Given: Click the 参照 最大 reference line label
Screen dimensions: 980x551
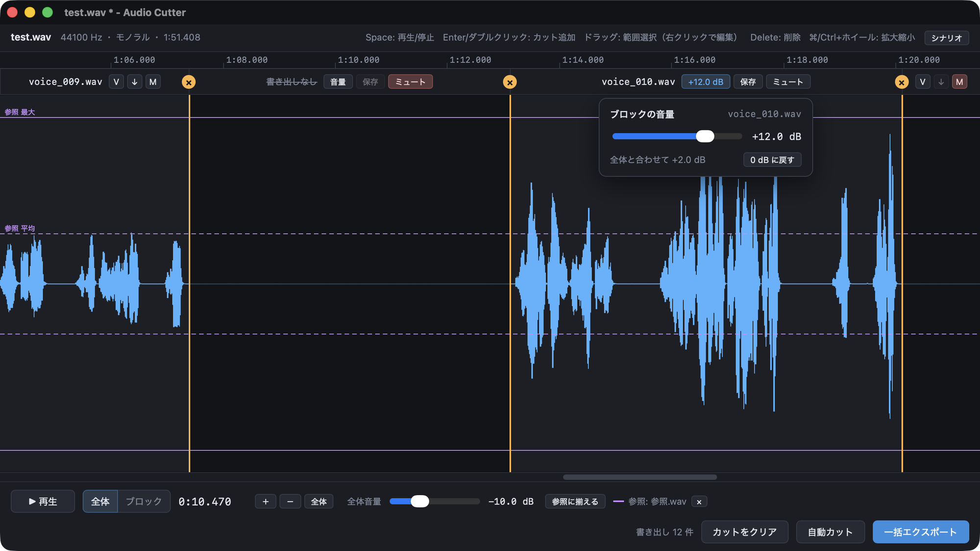Looking at the screenshot, I should pos(20,112).
